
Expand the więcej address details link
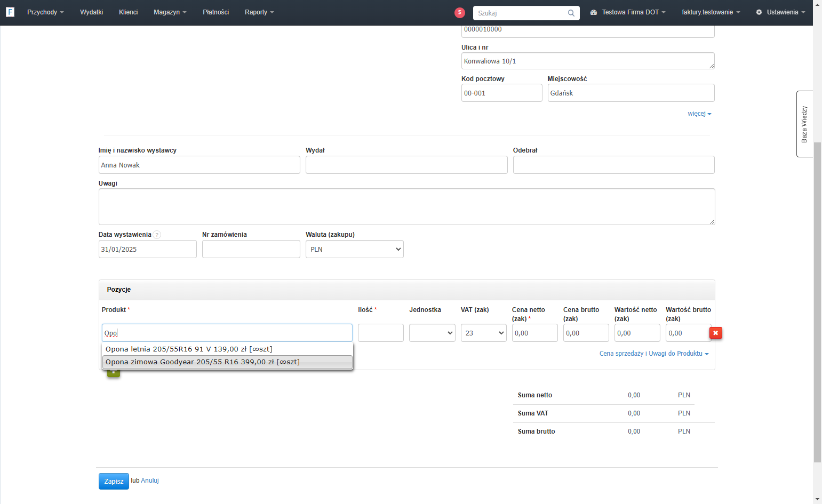point(699,114)
